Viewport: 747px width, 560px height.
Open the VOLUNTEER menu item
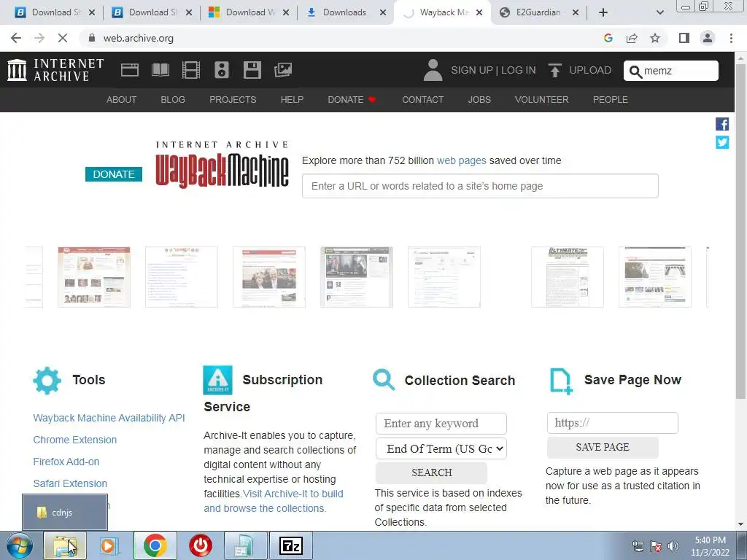click(542, 99)
